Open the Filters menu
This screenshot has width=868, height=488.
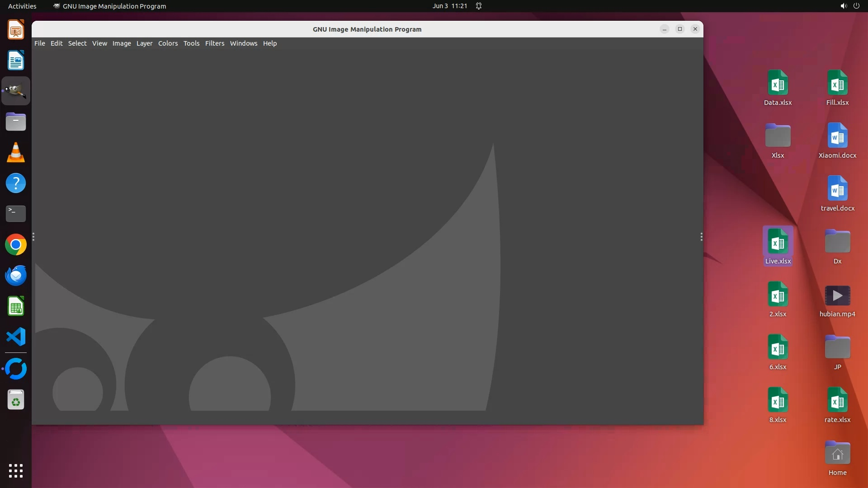coord(214,43)
